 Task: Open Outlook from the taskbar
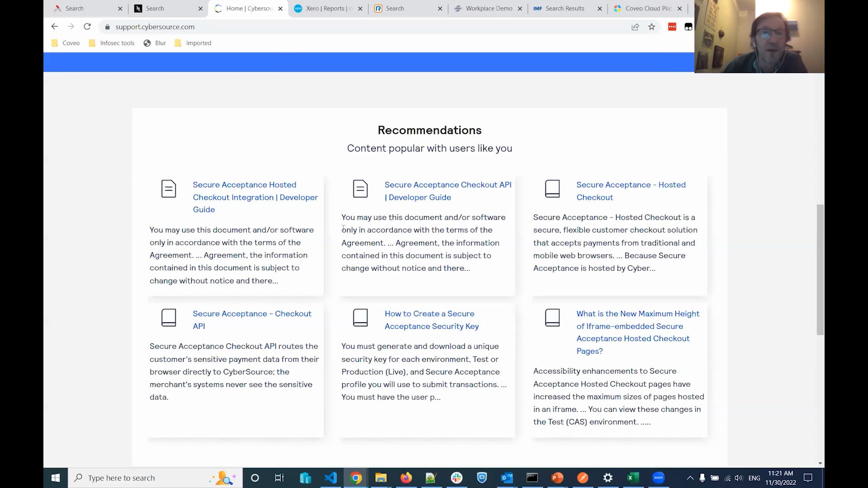507,478
